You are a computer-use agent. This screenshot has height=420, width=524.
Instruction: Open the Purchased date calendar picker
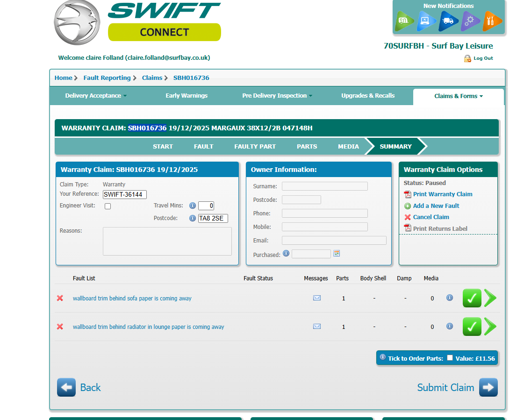click(x=337, y=253)
